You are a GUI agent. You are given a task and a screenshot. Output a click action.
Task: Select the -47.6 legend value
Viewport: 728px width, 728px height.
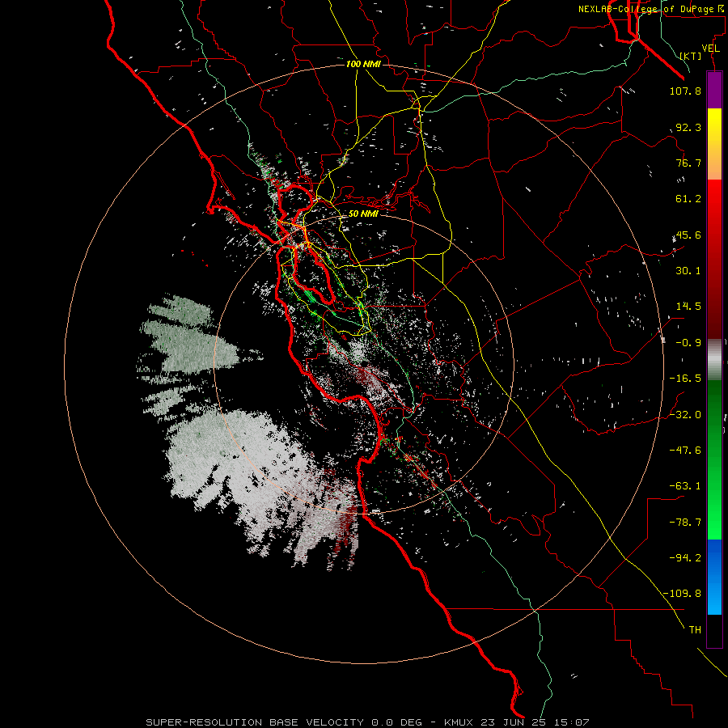click(685, 451)
